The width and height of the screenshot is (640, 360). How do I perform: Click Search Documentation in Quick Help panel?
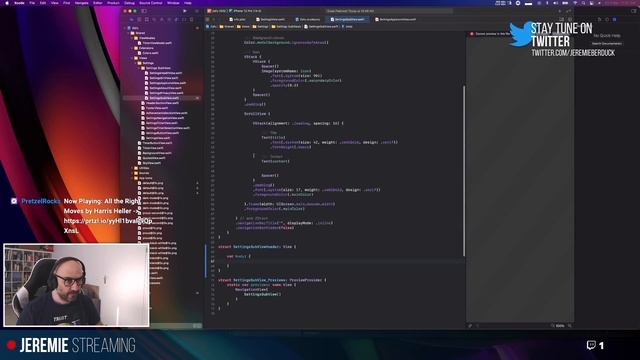[607, 43]
